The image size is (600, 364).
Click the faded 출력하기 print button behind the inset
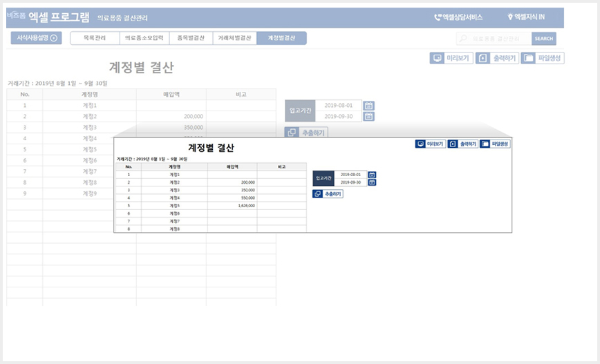coord(497,58)
